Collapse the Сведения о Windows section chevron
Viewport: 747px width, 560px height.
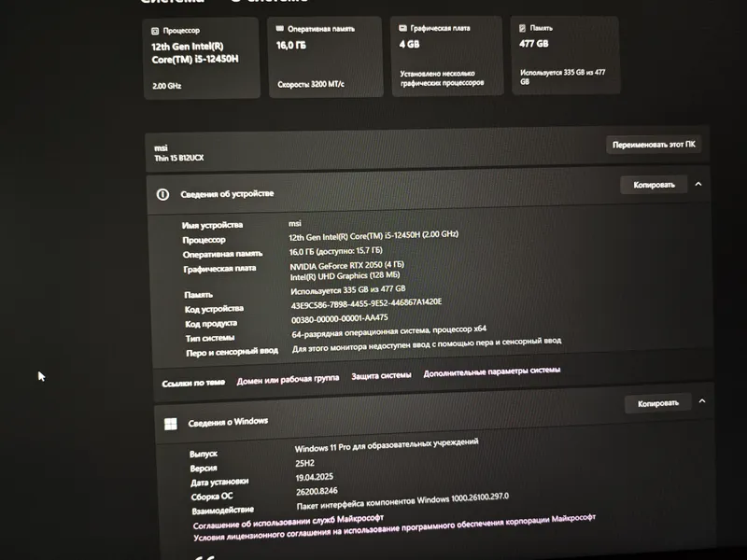pyautogui.click(x=702, y=401)
